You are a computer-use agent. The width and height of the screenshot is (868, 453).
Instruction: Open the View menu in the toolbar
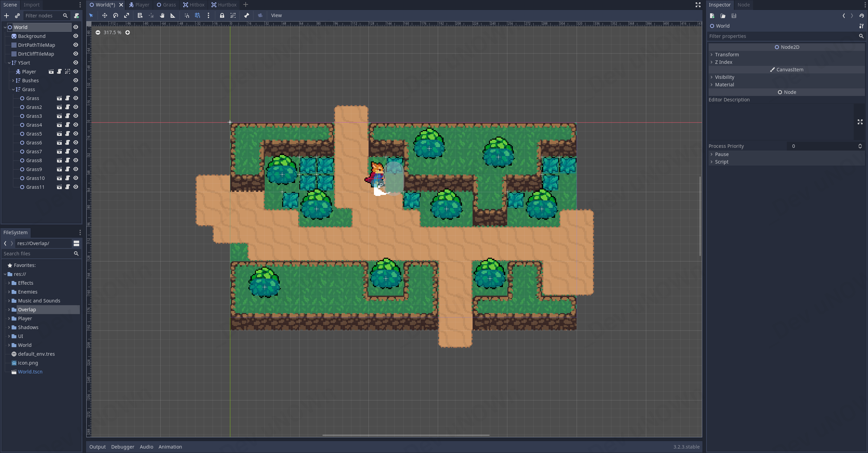click(x=276, y=15)
